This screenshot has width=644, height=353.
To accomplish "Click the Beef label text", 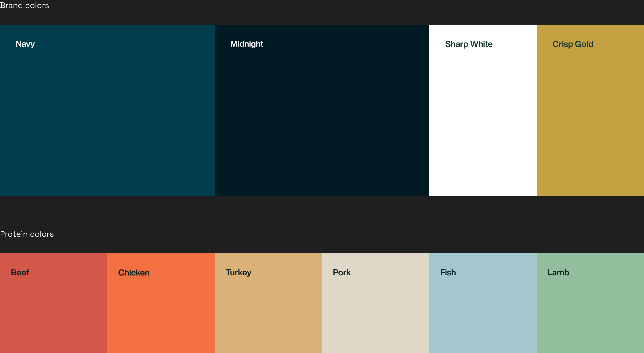I will [20, 273].
